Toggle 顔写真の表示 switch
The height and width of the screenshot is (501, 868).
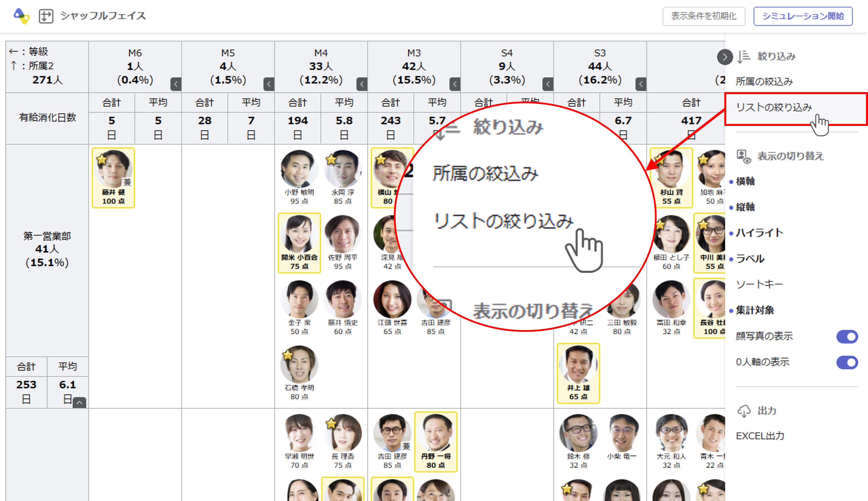[x=847, y=337]
